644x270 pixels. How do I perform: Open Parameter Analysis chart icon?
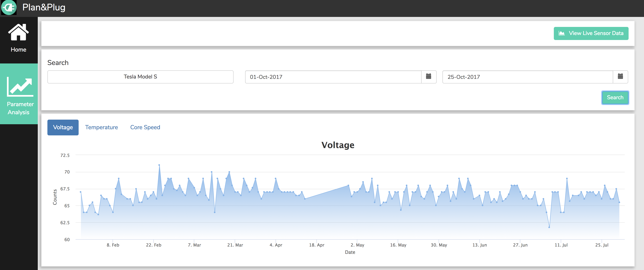tap(20, 87)
